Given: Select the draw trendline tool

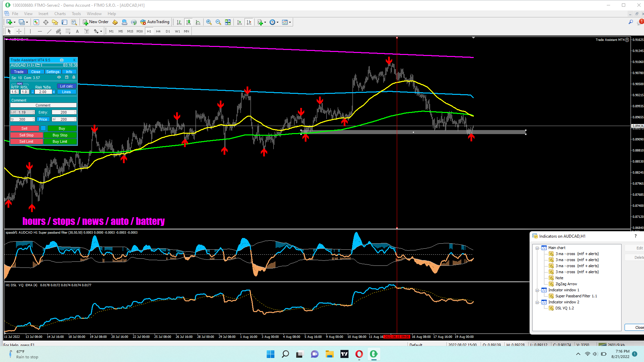Looking at the screenshot, I should [49, 31].
